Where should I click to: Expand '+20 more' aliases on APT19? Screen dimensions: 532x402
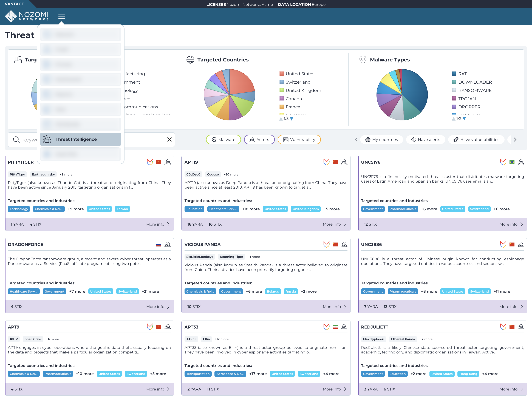coord(231,174)
